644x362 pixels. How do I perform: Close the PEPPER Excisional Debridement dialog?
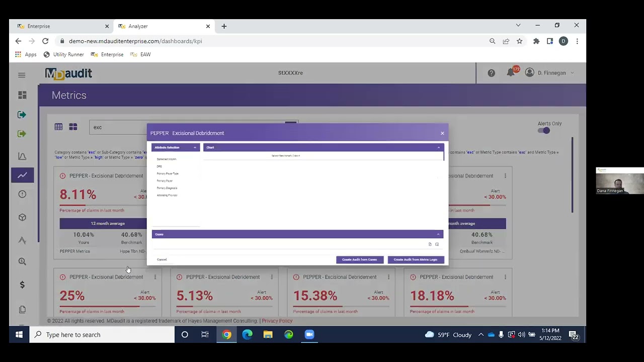[442, 133]
